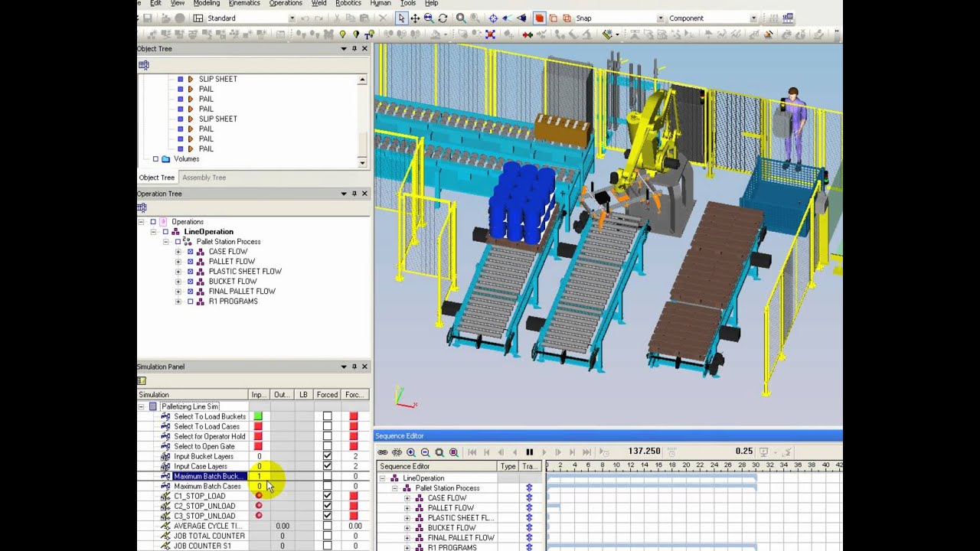This screenshot has width=980, height=551.
Task: Collapse LineOperation in Operation Tree
Action: point(153,231)
